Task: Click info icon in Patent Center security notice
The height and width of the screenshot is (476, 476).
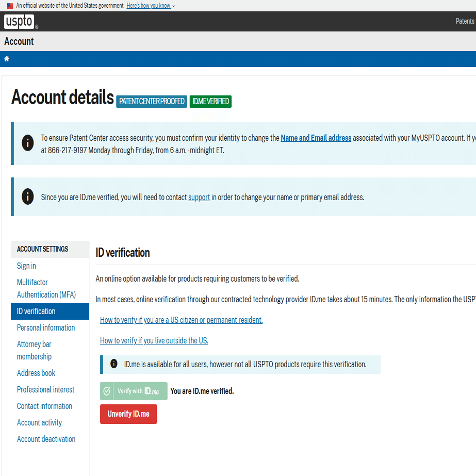Action: pyautogui.click(x=28, y=143)
